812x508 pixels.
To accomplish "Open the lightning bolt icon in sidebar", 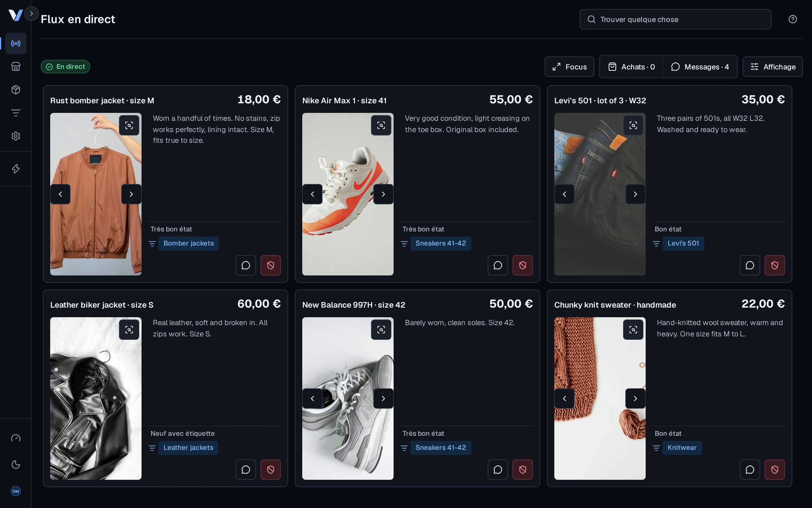I will [x=16, y=169].
